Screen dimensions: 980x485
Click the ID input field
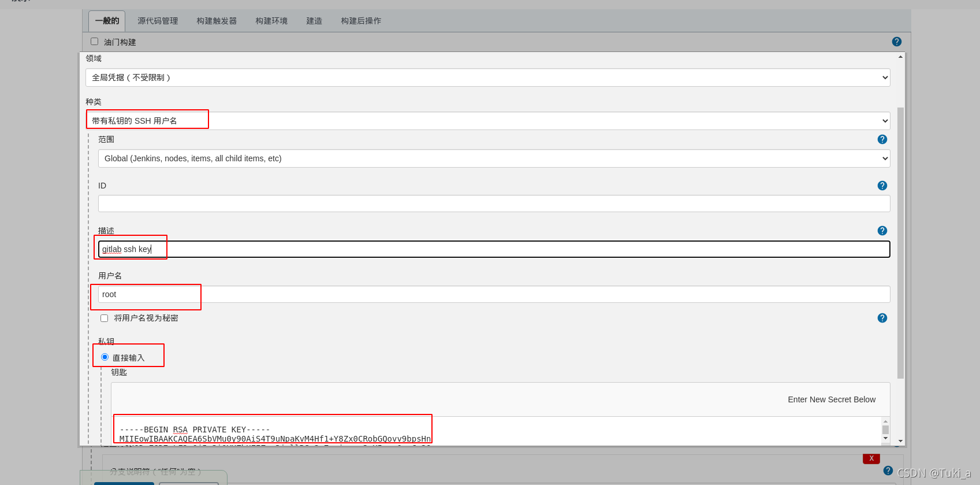click(494, 203)
